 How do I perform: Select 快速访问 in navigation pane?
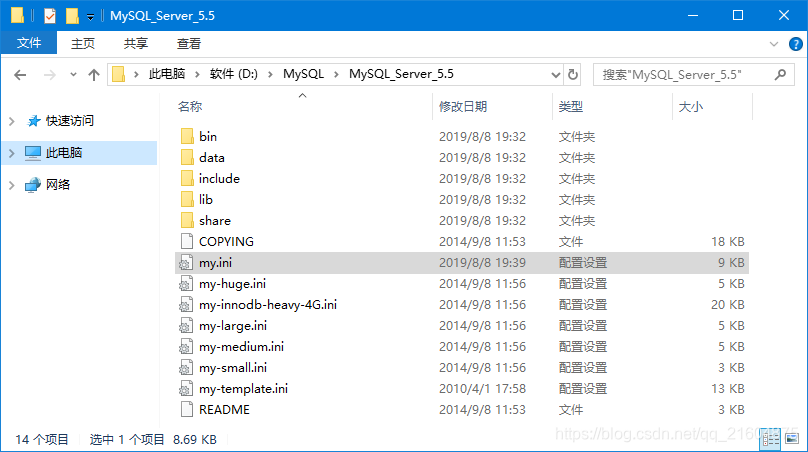point(70,121)
